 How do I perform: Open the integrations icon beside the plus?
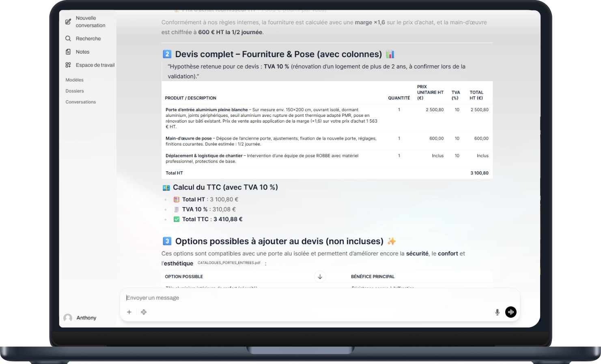[144, 312]
